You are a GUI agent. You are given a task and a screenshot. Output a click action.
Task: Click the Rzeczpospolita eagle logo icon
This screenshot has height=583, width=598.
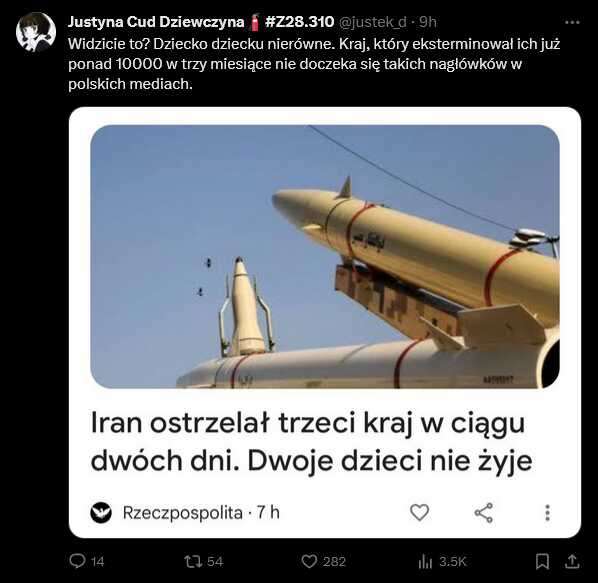pyautogui.click(x=101, y=513)
